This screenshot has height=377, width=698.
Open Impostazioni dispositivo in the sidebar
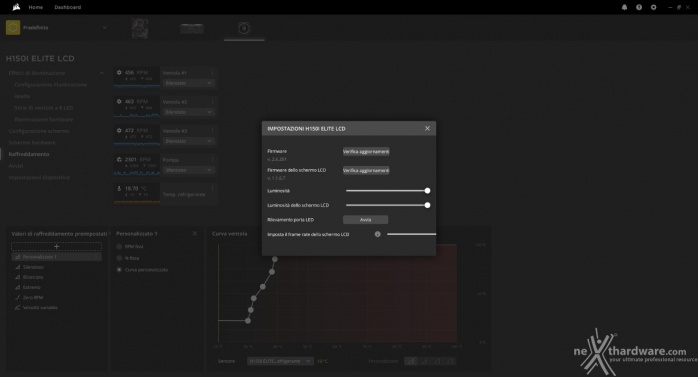[x=39, y=177]
